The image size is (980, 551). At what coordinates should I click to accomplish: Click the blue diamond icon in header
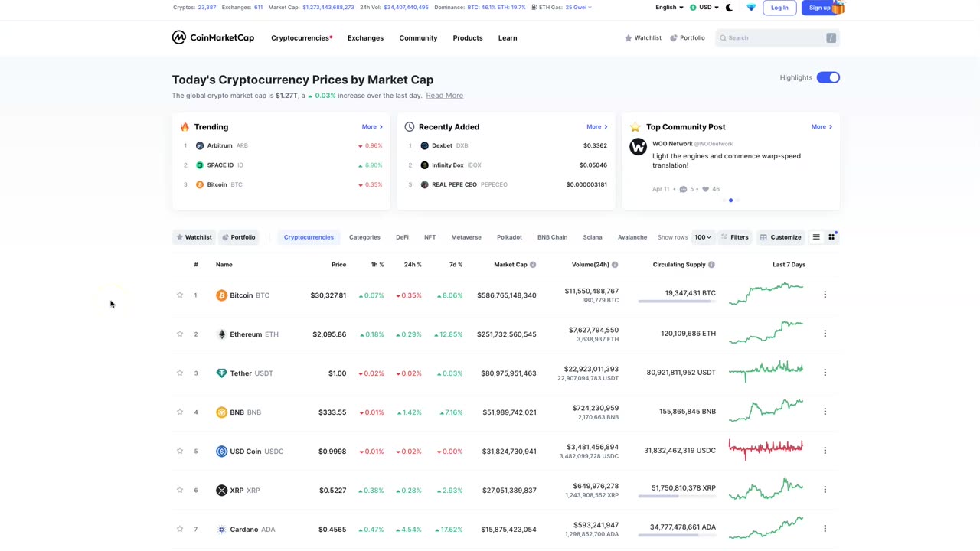751,8
